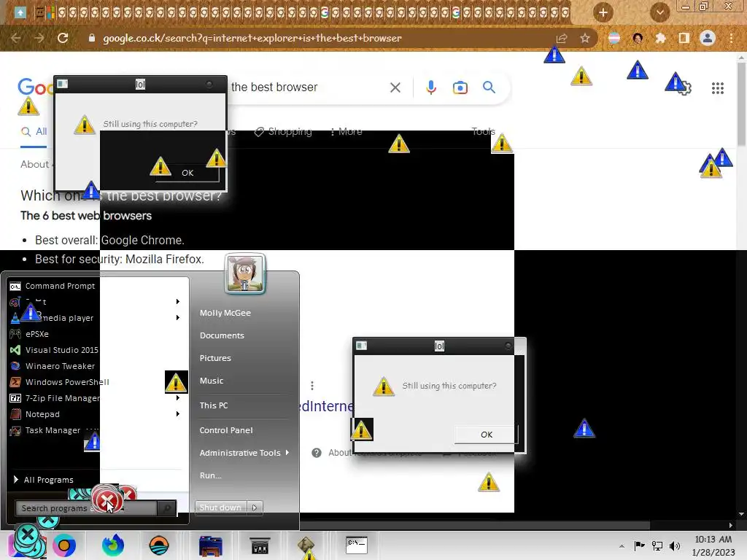Share this page from address bar
747x560 pixels.
click(562, 38)
